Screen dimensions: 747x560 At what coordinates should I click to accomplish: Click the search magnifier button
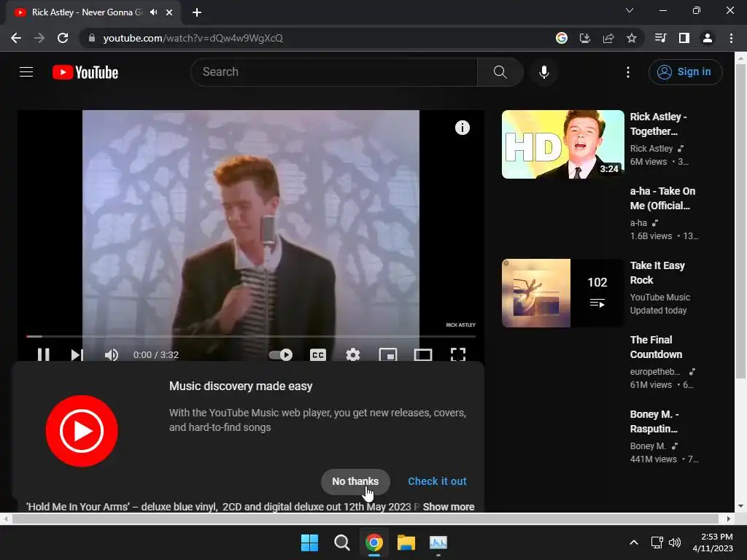500,72
